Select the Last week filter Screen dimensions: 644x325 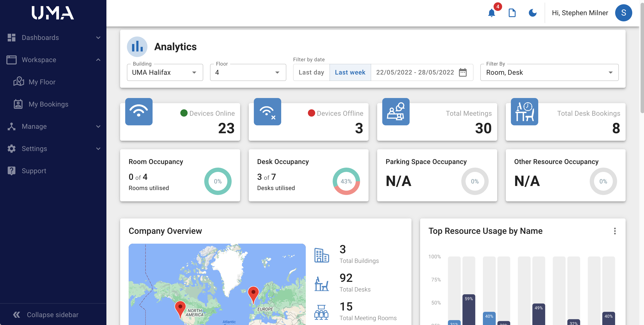[x=350, y=72]
